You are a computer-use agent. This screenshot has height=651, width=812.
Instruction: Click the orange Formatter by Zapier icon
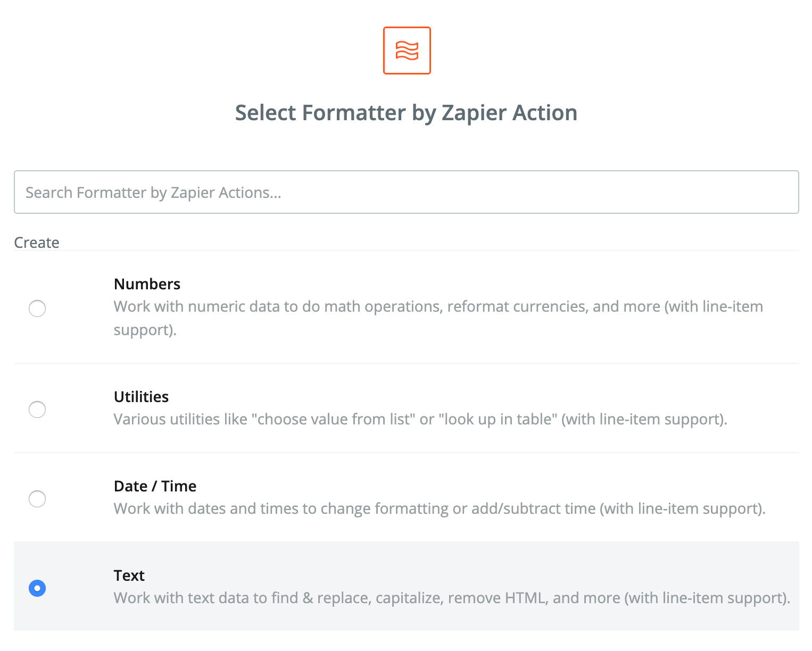(x=407, y=51)
